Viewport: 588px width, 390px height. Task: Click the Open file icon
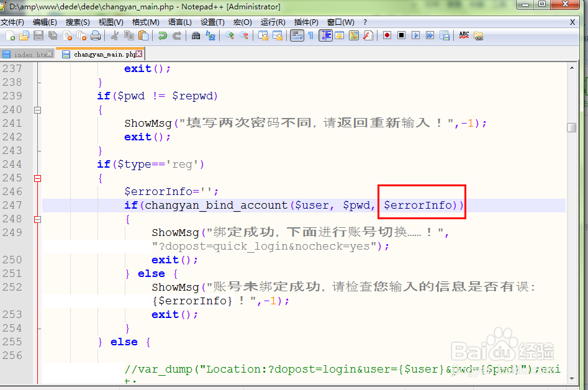pos(24,35)
